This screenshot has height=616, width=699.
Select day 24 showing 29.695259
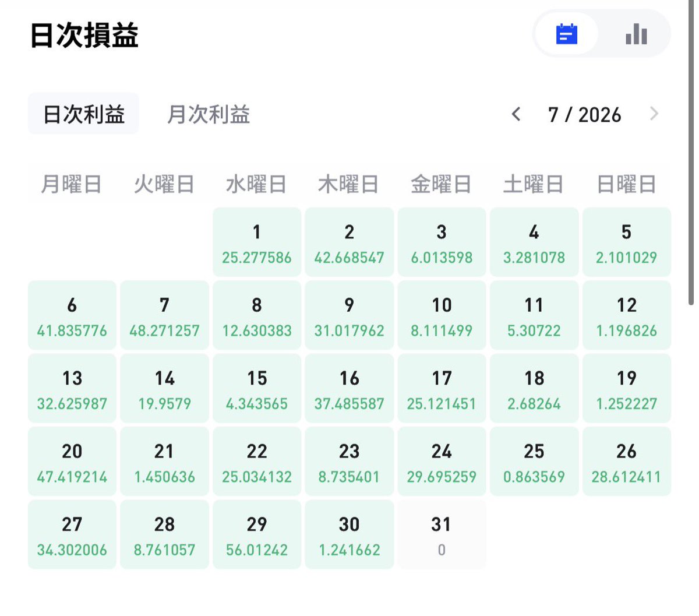tap(442, 462)
